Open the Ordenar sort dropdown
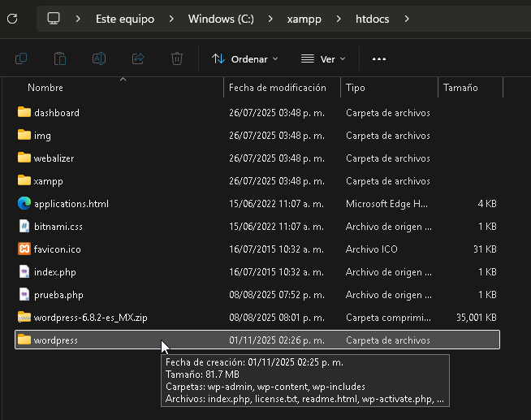The height and width of the screenshot is (420, 531). coord(245,59)
